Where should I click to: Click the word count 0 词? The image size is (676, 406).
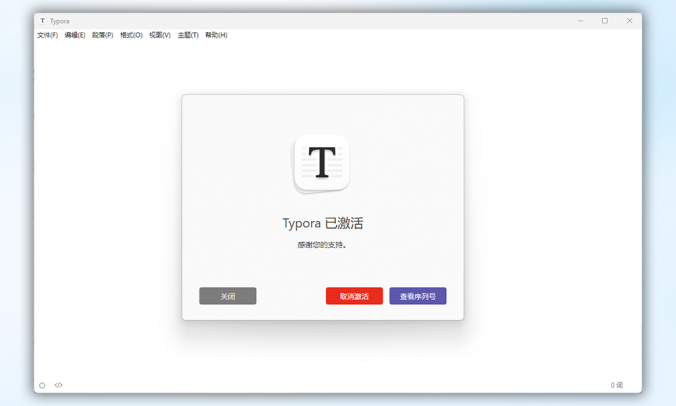(x=617, y=385)
